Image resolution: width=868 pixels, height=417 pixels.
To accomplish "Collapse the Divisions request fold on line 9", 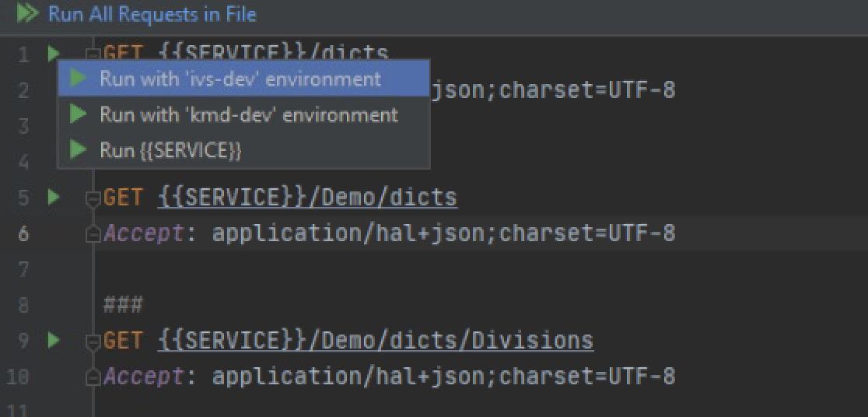I will [x=93, y=342].
